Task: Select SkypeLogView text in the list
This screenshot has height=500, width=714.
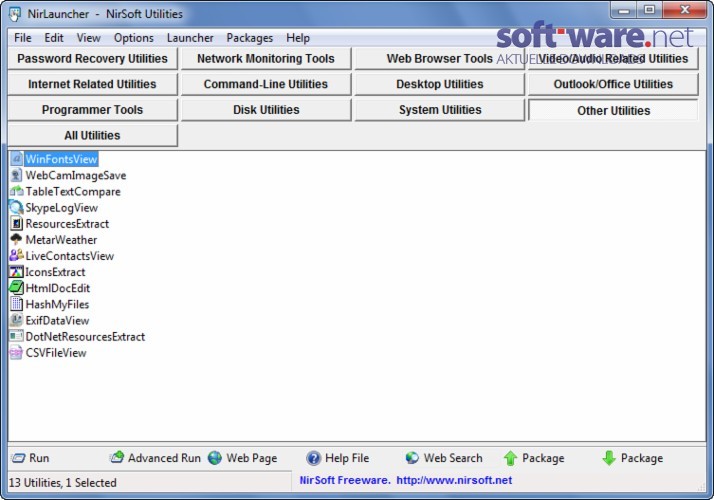Action: point(61,208)
